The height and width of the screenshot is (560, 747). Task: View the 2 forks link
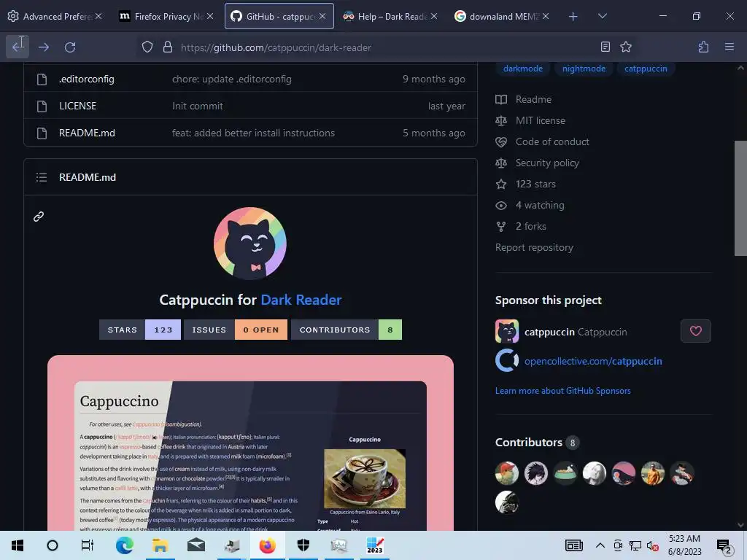[531, 226]
